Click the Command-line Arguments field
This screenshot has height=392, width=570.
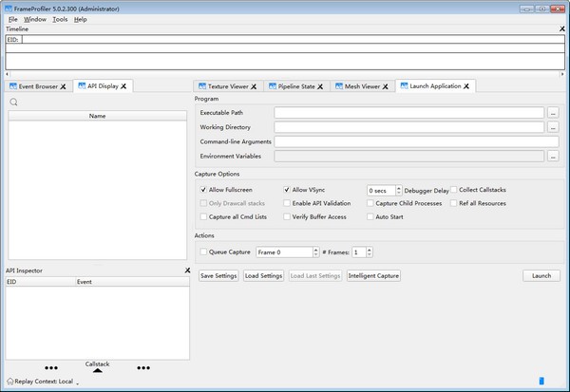(x=416, y=141)
